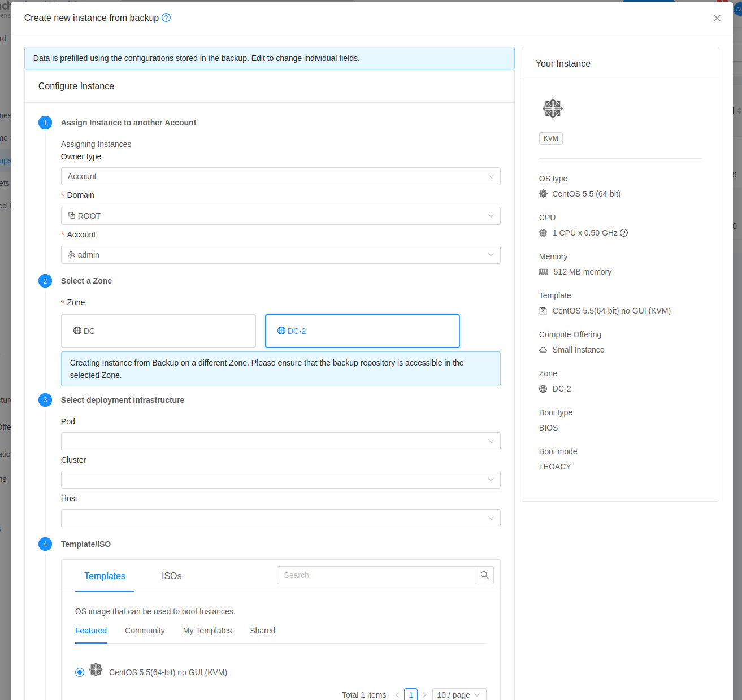742x700 pixels.
Task: Click the KVM hypervisor tag
Action: (550, 138)
